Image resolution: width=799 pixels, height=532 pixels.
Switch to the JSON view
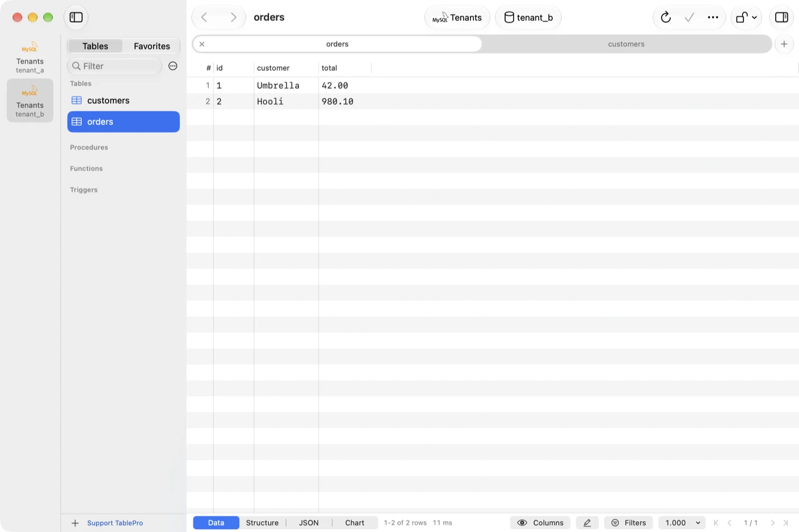tap(309, 523)
